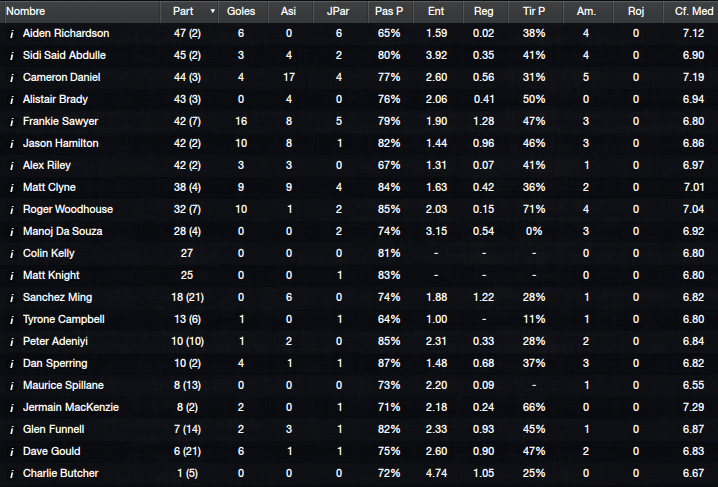Sort by Cf. Med column header
This screenshot has width=718, height=487.
691,11
